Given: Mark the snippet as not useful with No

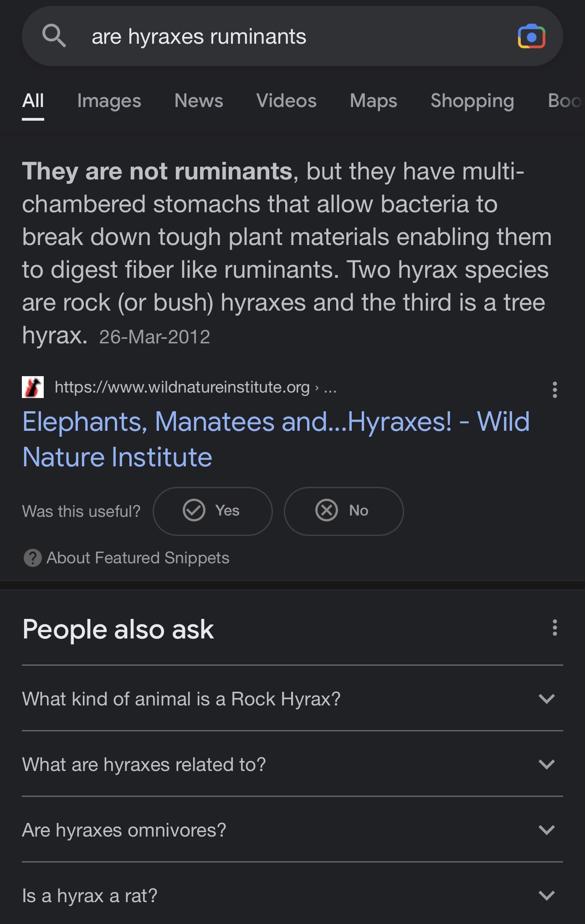Looking at the screenshot, I should 344,511.
